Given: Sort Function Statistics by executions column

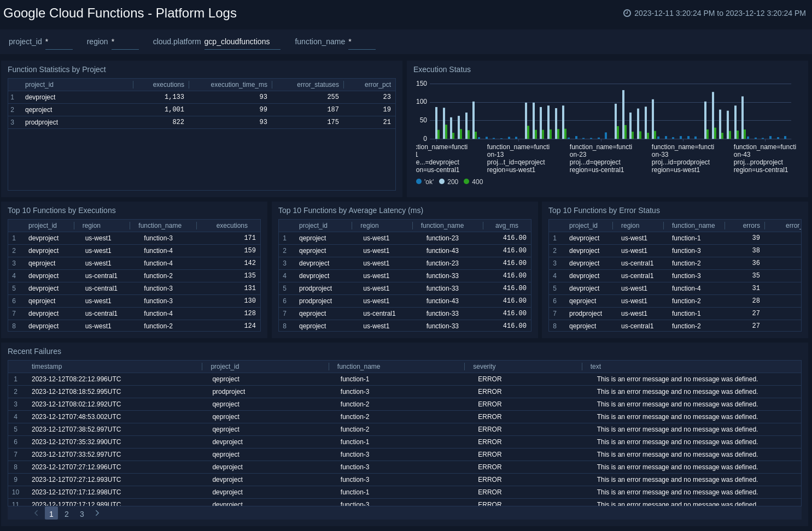Looking at the screenshot, I should (x=168, y=85).
